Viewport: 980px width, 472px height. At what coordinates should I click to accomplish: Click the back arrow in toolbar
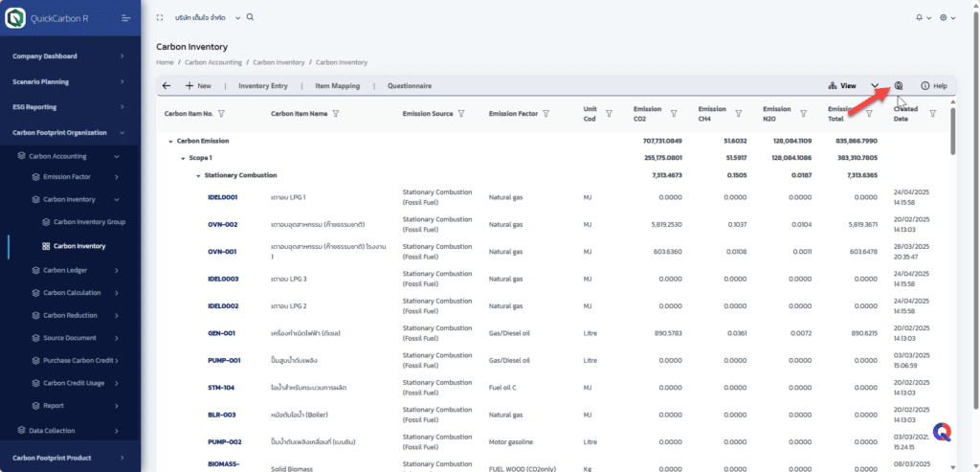[167, 85]
